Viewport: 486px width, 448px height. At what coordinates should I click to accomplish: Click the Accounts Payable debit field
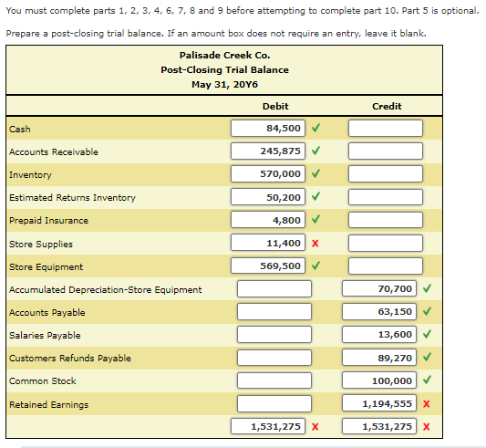tap(274, 311)
